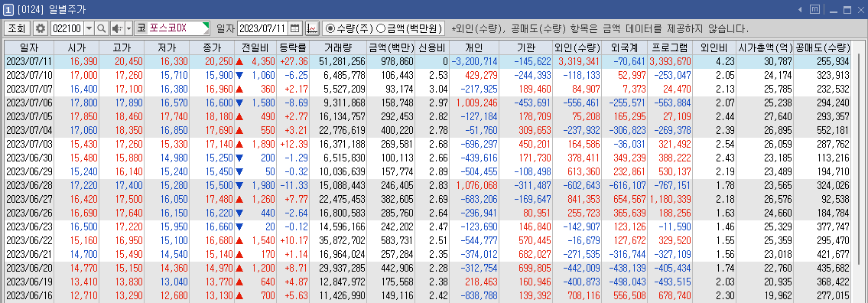
Task: Open the chart icon beside the date
Action: (x=312, y=28)
